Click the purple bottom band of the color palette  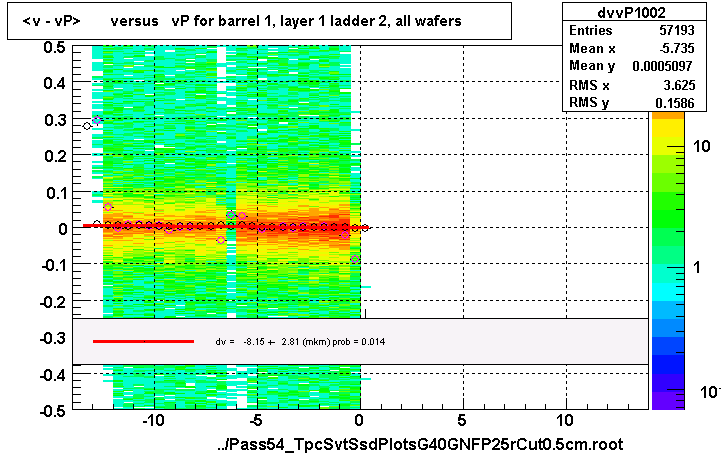pos(668,401)
